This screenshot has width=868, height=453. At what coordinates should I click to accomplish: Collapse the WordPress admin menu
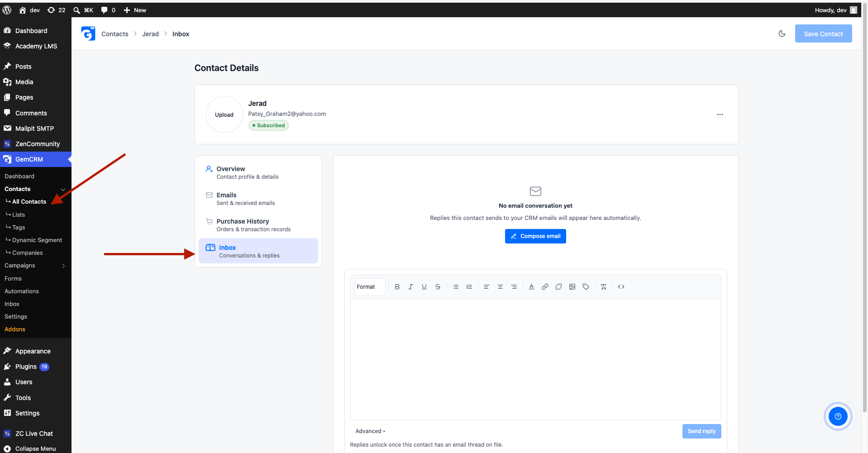click(36, 448)
